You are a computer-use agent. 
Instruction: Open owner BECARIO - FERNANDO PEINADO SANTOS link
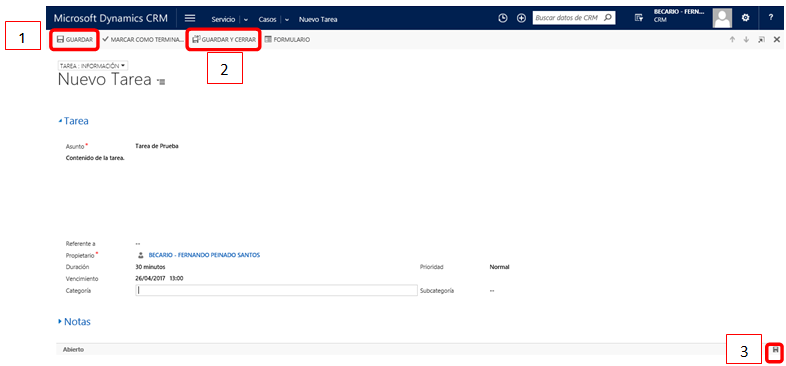pos(205,255)
